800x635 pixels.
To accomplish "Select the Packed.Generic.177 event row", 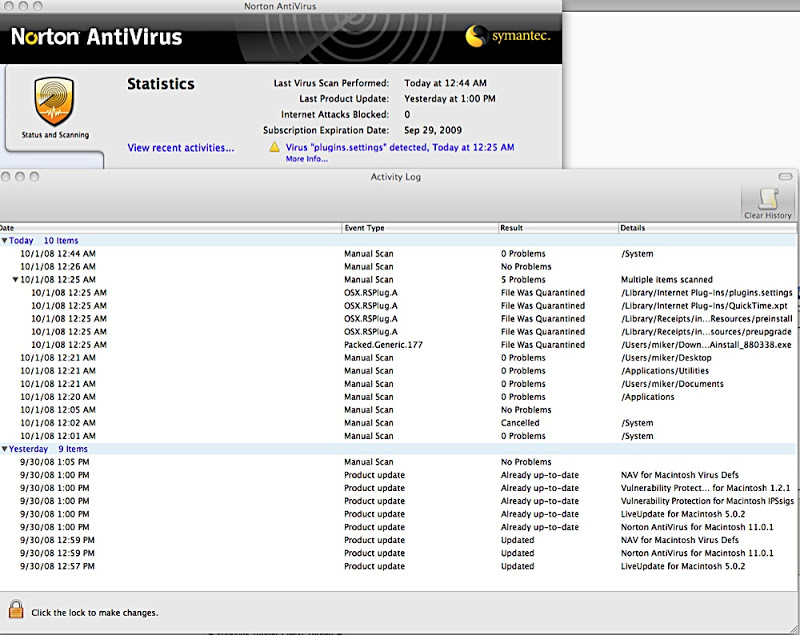I will click(397, 345).
